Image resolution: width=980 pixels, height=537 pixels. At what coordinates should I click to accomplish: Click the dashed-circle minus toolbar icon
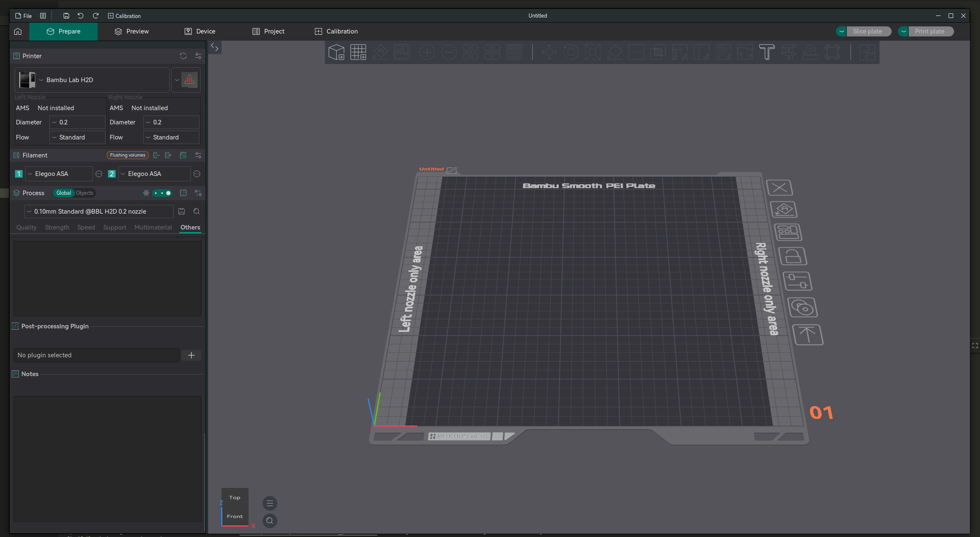449,52
